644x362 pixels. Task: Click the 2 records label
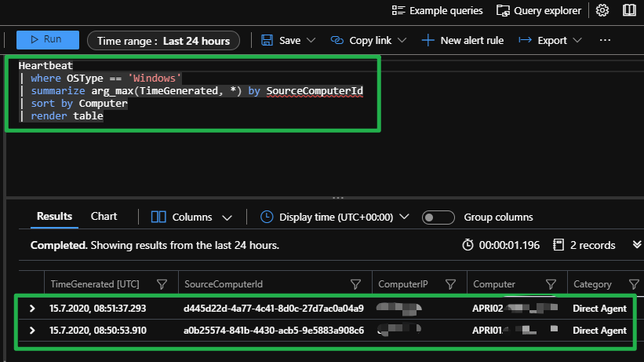point(593,245)
